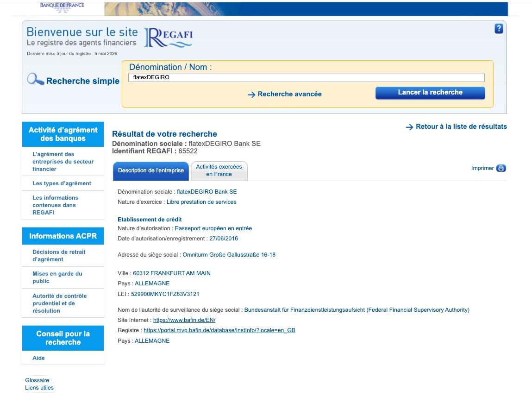This screenshot has height=397, width=532.
Task: Click the Glossaire link
Action: [37, 380]
